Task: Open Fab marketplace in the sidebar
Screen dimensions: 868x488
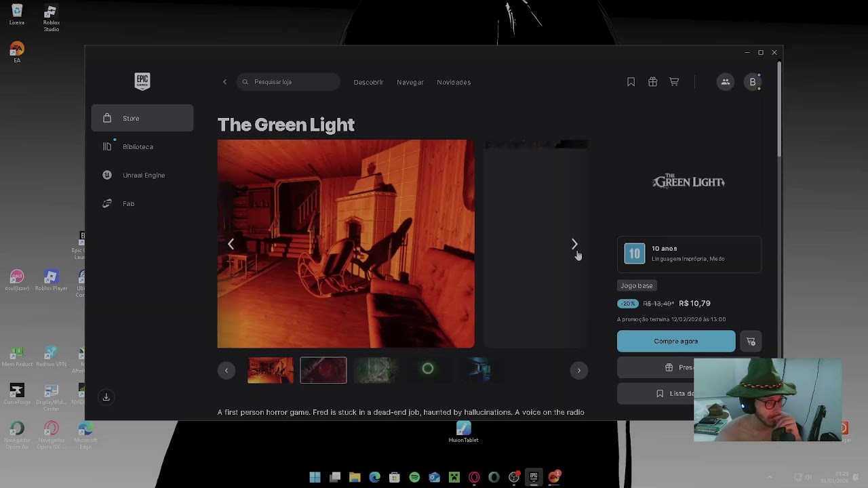Action: click(142, 203)
